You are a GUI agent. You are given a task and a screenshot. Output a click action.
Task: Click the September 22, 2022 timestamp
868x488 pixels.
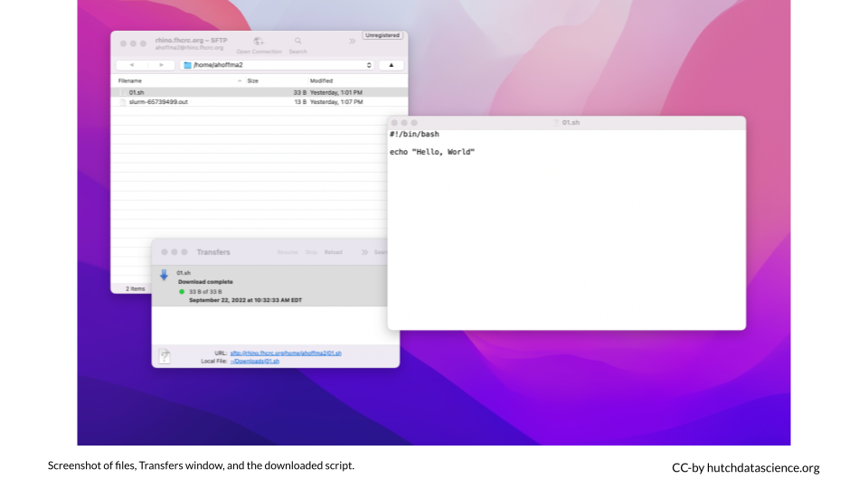(x=245, y=300)
